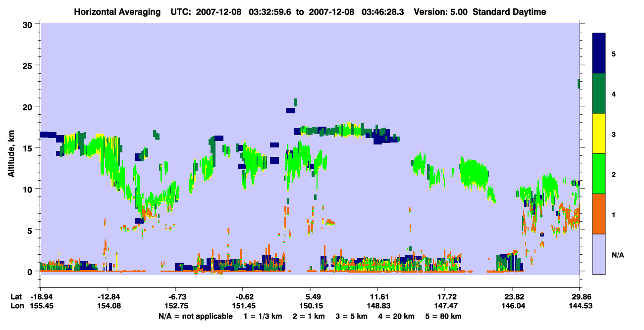Click latitude value '-6.73'
Screen dimensions: 644x330
tap(177, 297)
